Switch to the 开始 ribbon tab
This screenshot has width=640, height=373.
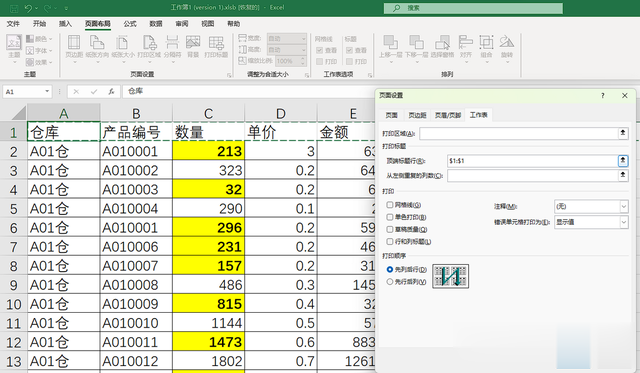pyautogui.click(x=40, y=24)
